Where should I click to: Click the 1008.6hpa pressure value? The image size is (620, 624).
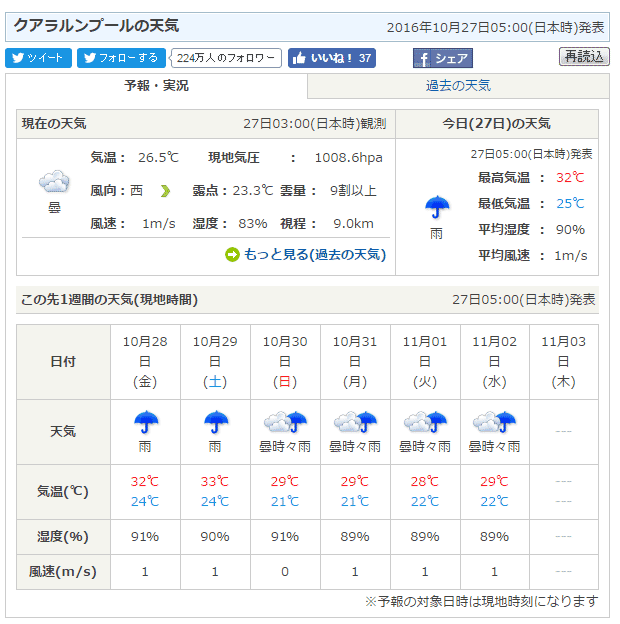tap(349, 158)
